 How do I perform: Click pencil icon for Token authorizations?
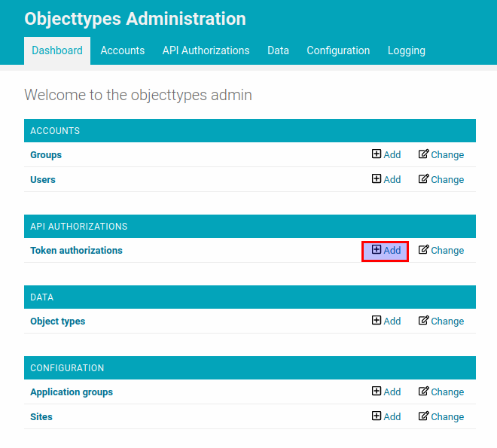pos(423,250)
